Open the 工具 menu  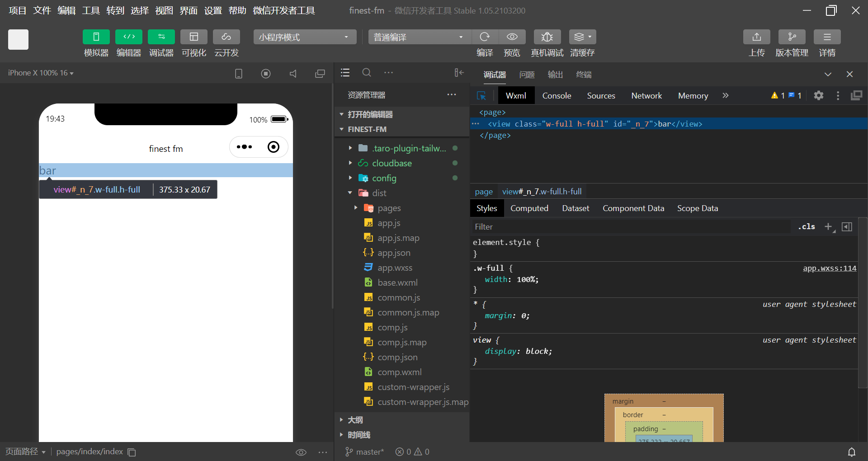coord(91,10)
